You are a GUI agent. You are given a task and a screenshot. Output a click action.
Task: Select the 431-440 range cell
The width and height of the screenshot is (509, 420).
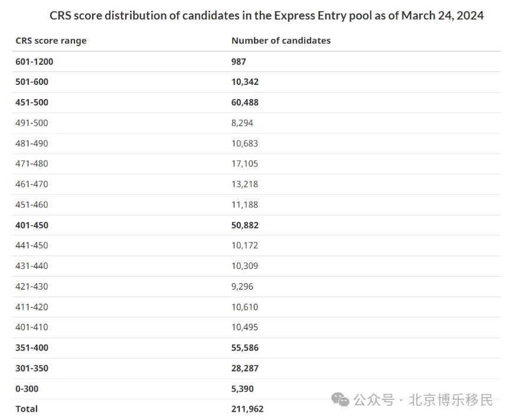point(32,266)
